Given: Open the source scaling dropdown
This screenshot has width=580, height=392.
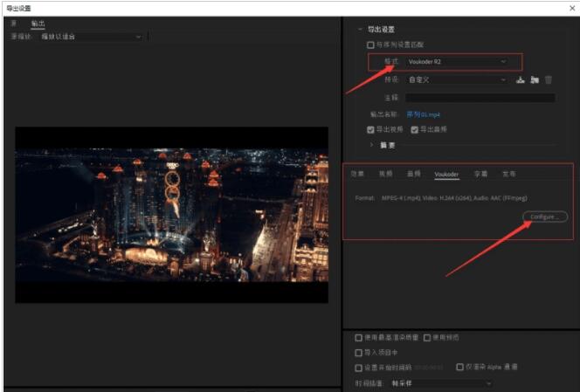Looking at the screenshot, I should coord(92,37).
